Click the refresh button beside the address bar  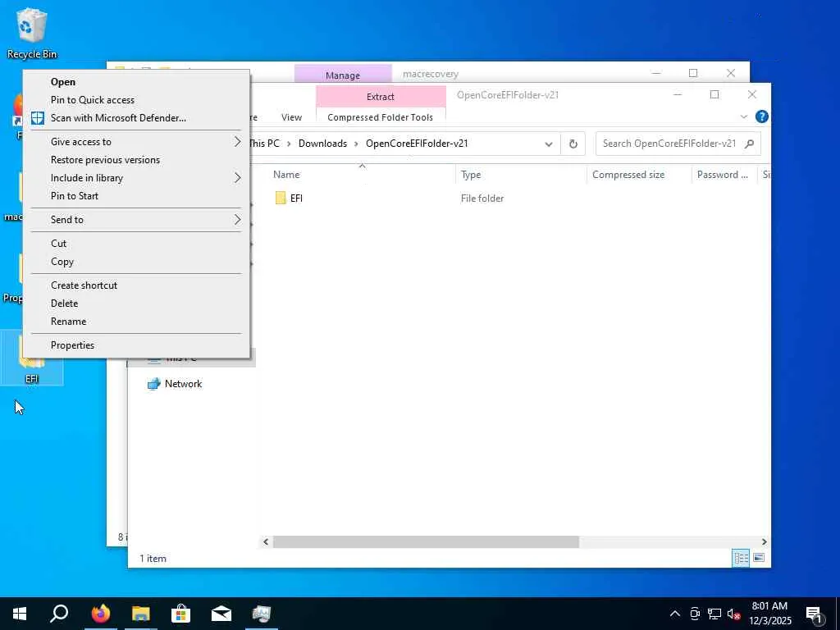pos(573,144)
